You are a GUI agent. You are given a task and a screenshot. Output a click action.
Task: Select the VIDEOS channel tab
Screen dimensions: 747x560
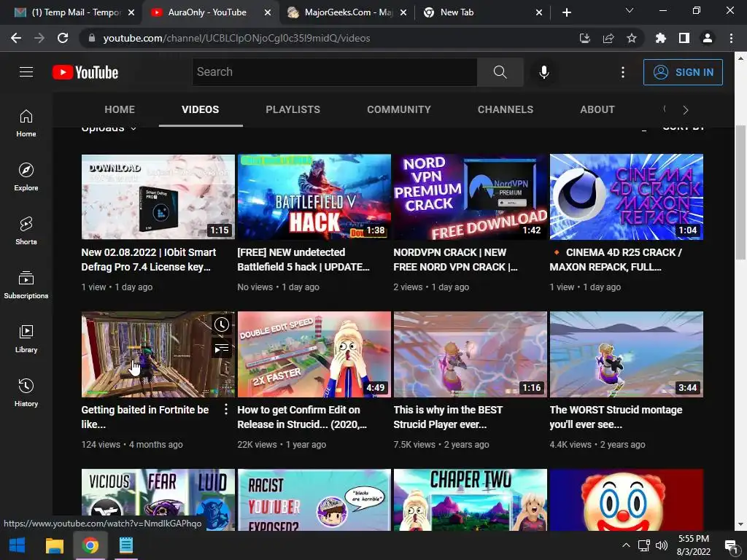(x=201, y=109)
